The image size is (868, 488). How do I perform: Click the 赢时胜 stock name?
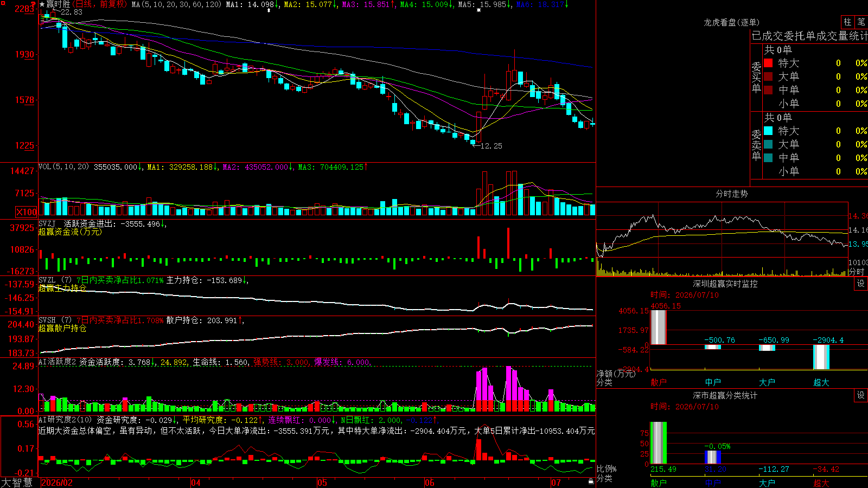click(59, 4)
